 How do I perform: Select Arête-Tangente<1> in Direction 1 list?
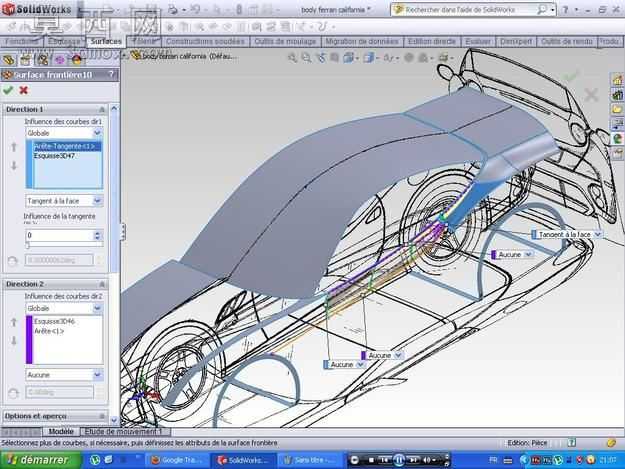pyautogui.click(x=67, y=147)
